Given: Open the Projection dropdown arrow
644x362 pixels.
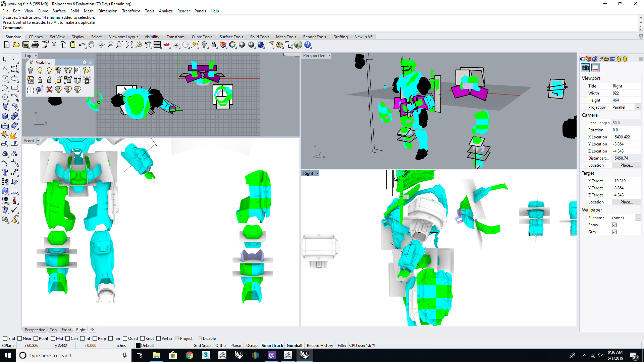Looking at the screenshot, I should click(x=638, y=107).
